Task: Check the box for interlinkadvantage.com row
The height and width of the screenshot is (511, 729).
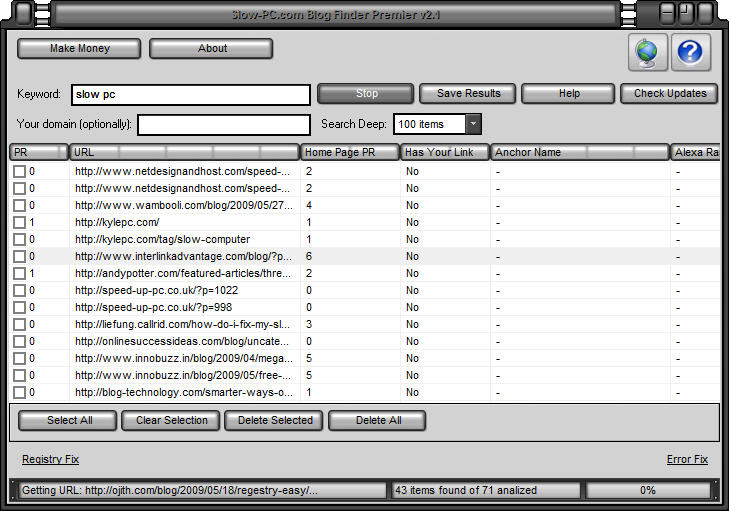Action: pos(19,257)
